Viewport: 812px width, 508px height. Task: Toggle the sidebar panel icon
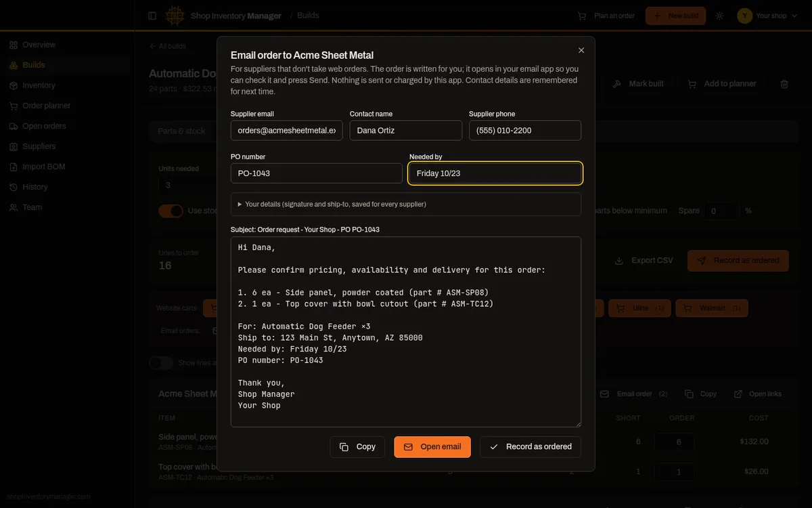(x=152, y=16)
